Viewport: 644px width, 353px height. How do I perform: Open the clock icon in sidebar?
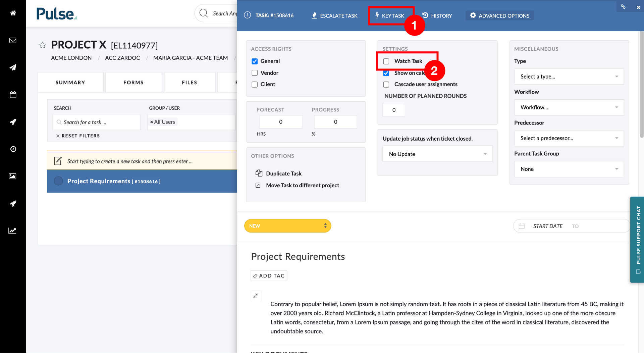tap(13, 149)
